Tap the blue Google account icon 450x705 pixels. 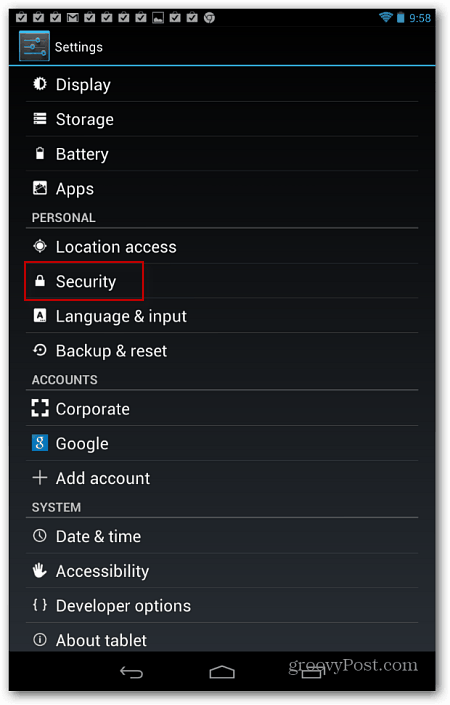[x=40, y=443]
